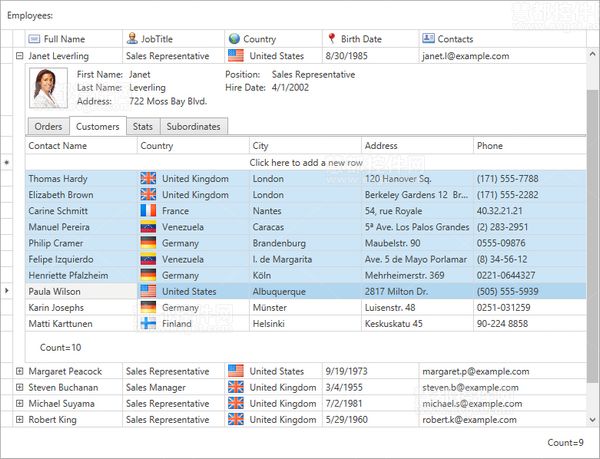Screen dimensions: 600x459
Task: Click the Elizabeth Brown contact name cell
Action: (81, 195)
